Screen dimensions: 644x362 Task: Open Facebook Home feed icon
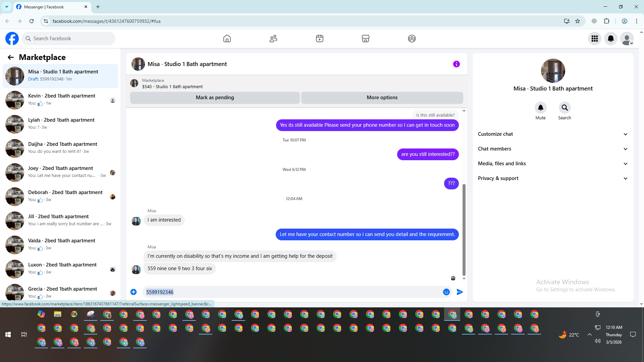pos(227,39)
